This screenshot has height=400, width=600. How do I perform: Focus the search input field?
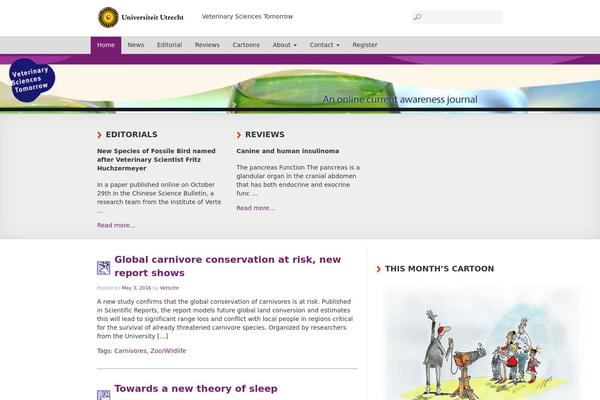click(457, 17)
